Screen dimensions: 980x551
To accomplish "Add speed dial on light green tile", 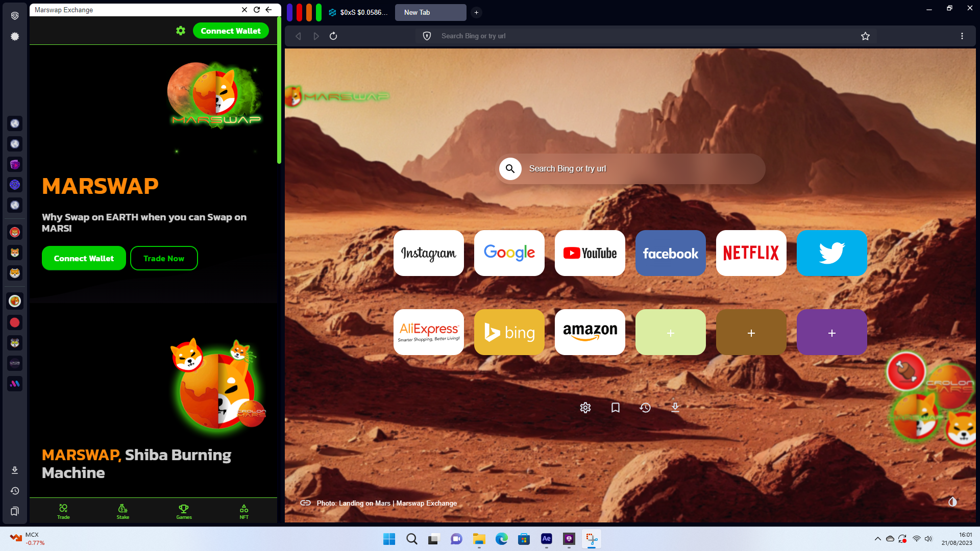I will pyautogui.click(x=671, y=332).
